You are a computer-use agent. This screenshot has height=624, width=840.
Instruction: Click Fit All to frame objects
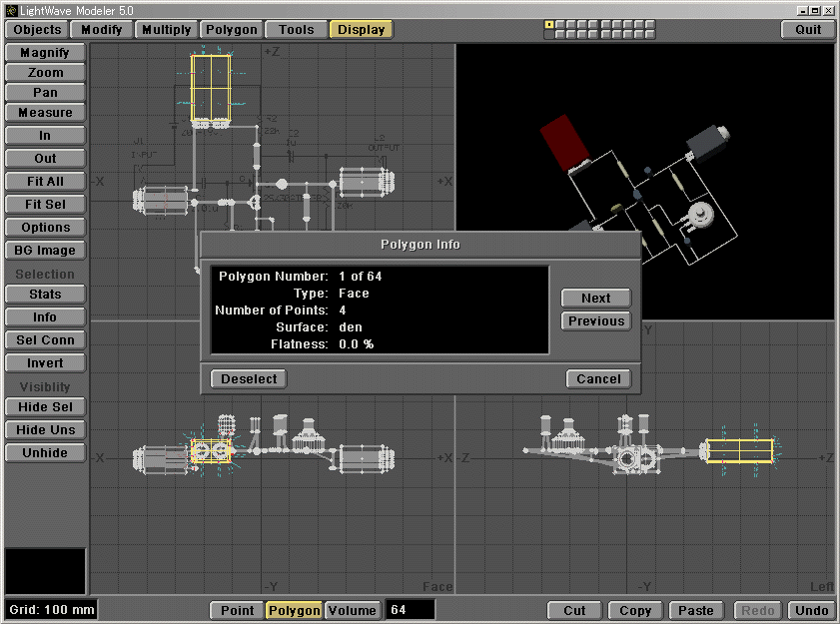point(45,181)
